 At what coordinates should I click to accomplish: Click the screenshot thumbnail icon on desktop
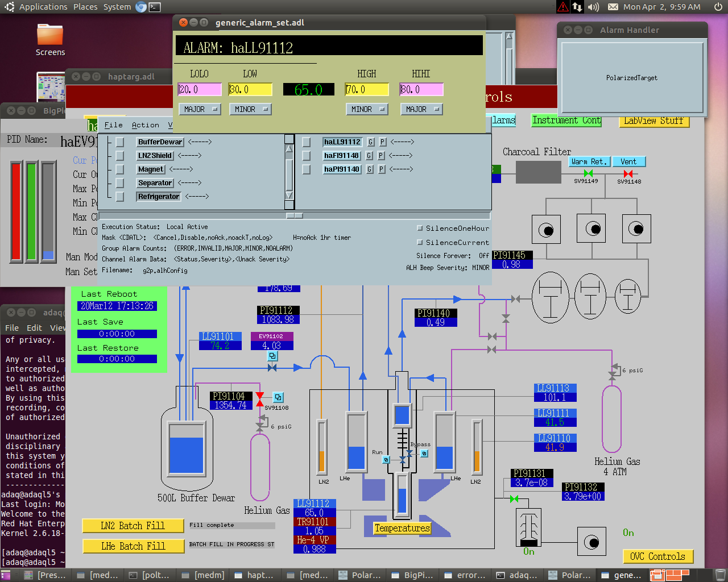click(51, 86)
